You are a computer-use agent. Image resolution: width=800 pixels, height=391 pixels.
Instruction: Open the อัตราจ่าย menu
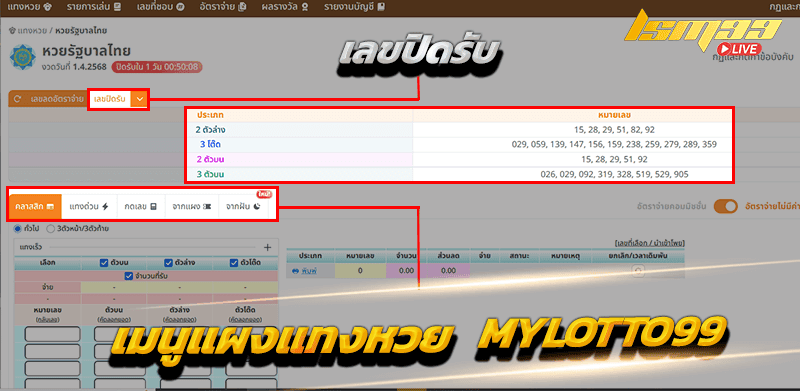coord(223,7)
